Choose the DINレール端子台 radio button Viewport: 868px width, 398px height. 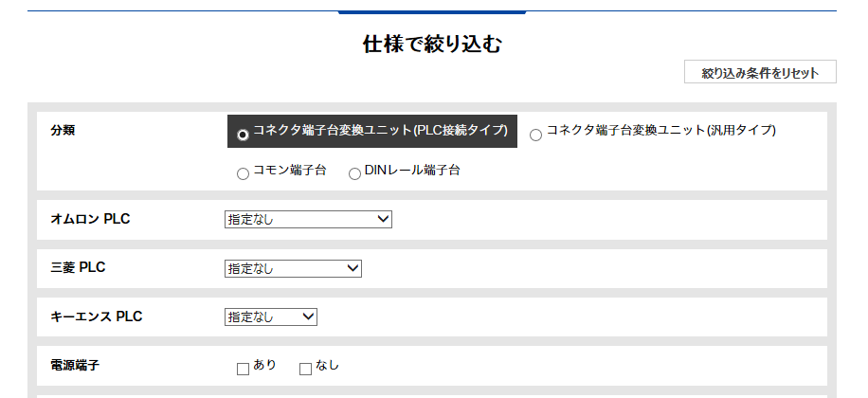(354, 173)
